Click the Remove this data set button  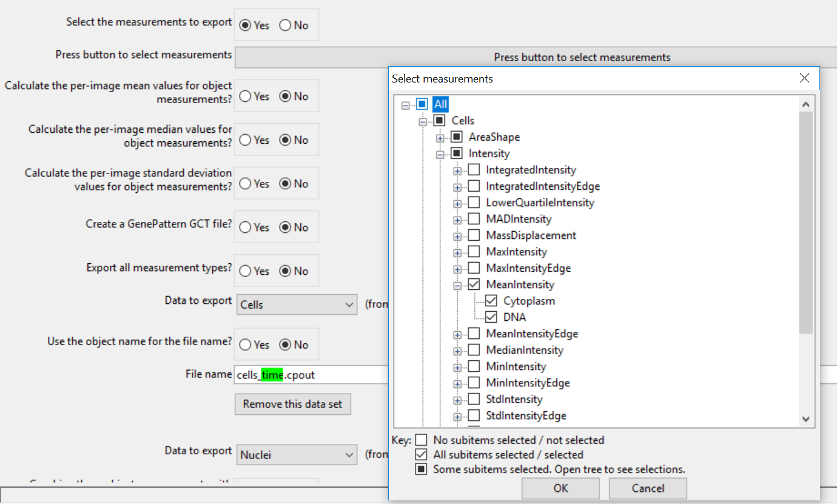292,404
